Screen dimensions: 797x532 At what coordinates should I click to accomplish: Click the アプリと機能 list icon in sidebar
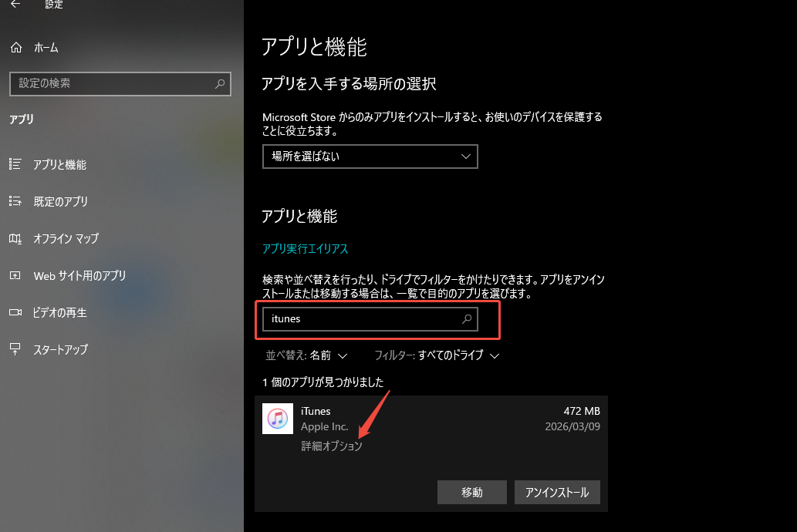tap(15, 164)
